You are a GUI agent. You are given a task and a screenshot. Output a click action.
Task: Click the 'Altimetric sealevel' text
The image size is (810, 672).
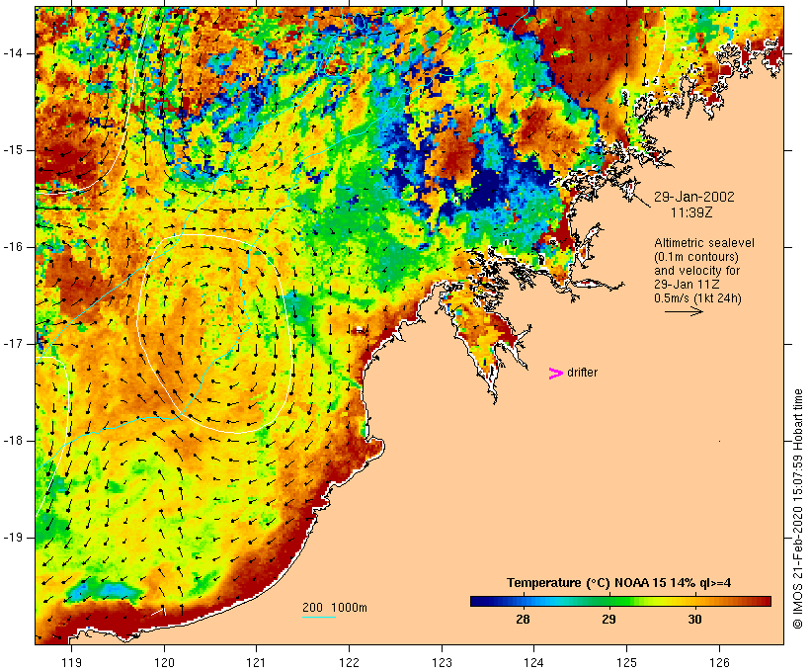point(704,243)
